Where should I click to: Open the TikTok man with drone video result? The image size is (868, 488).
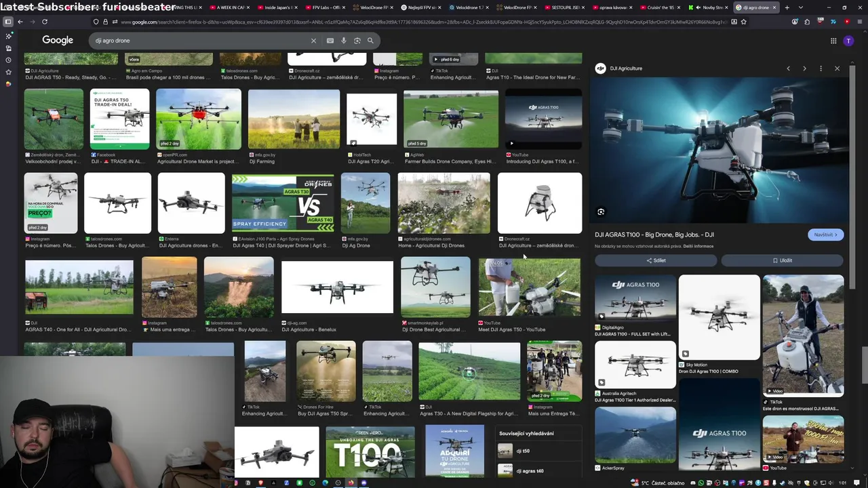point(804,335)
